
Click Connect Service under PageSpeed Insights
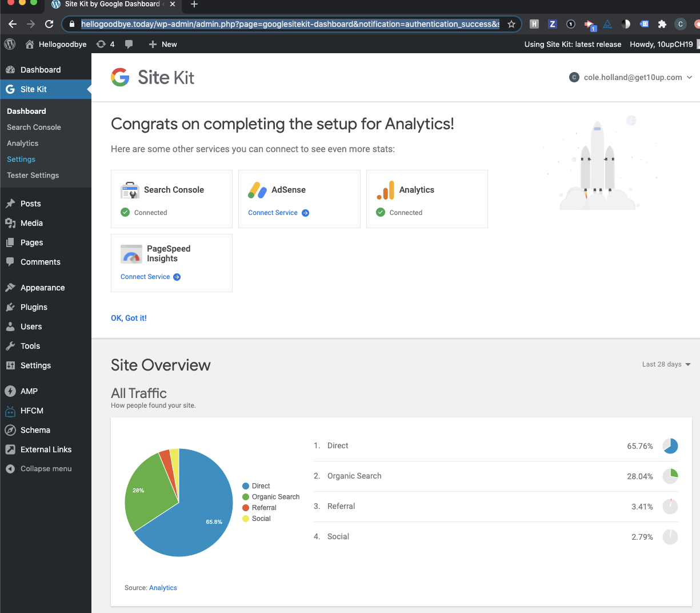coord(150,277)
